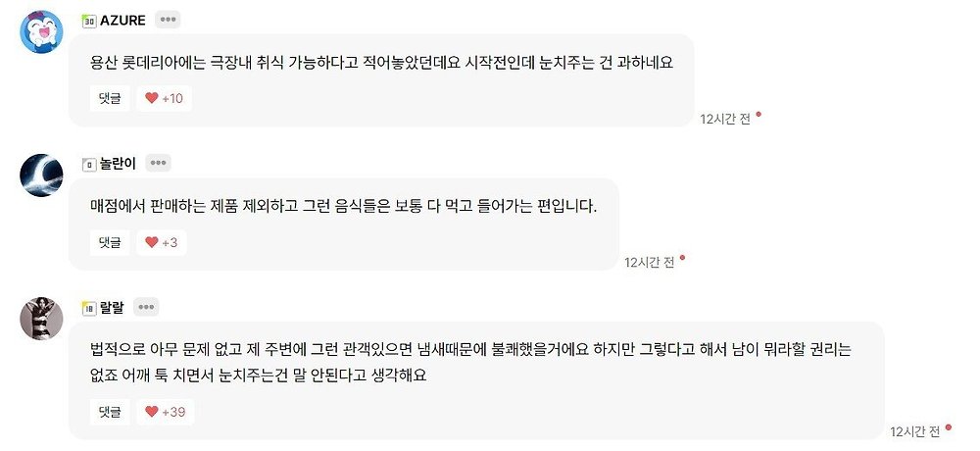Reply to 놀란이's comment via 댓글 button
This screenshot has height=451, width=980.
click(110, 242)
